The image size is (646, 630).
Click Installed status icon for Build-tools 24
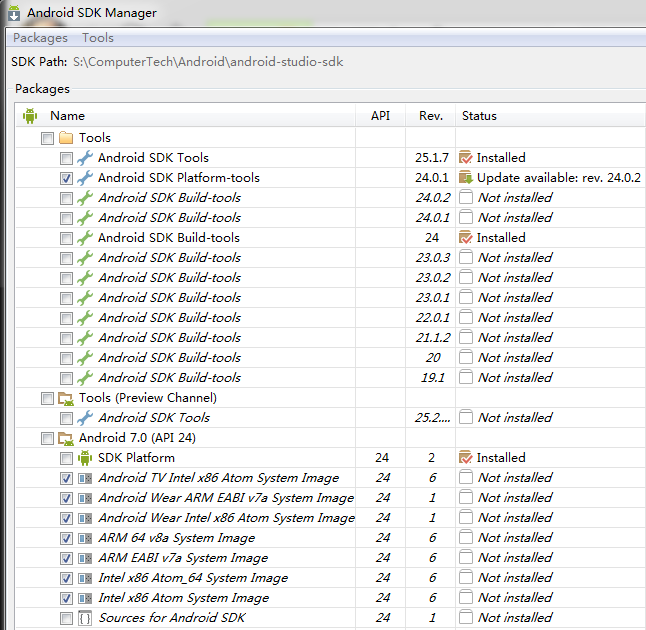tap(466, 237)
